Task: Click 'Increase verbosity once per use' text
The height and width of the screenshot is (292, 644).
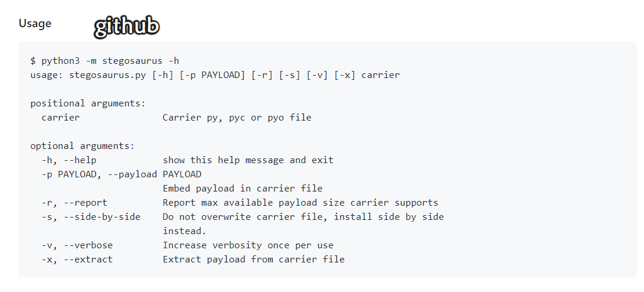Action: pos(248,245)
